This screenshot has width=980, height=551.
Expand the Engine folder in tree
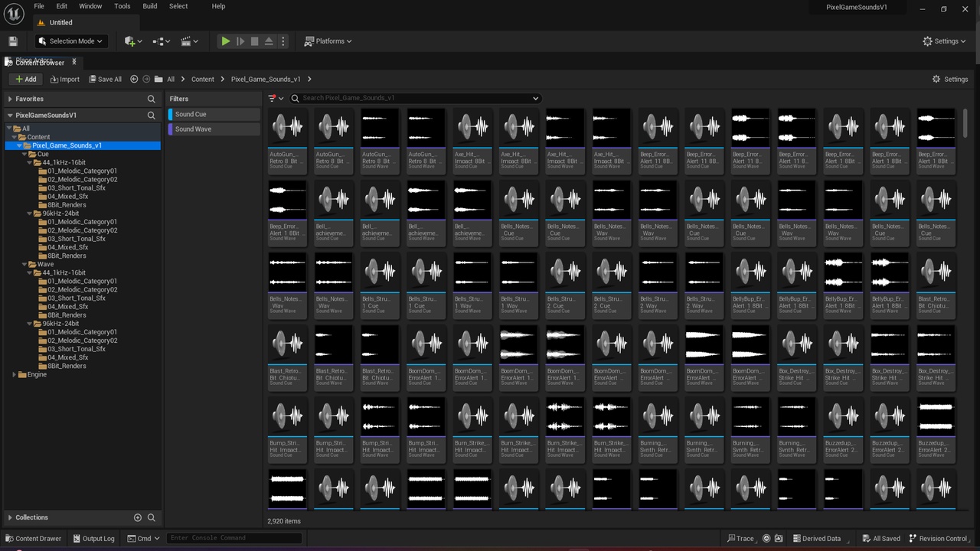[x=14, y=374]
